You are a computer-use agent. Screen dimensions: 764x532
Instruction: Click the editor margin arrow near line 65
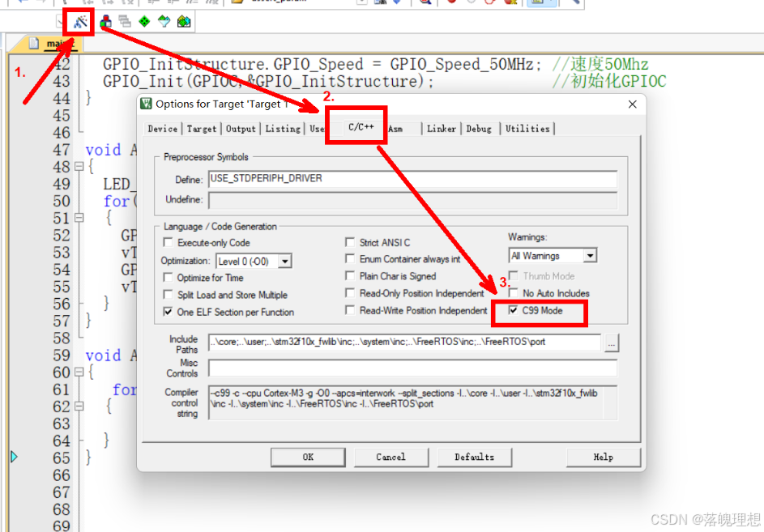tap(13, 457)
